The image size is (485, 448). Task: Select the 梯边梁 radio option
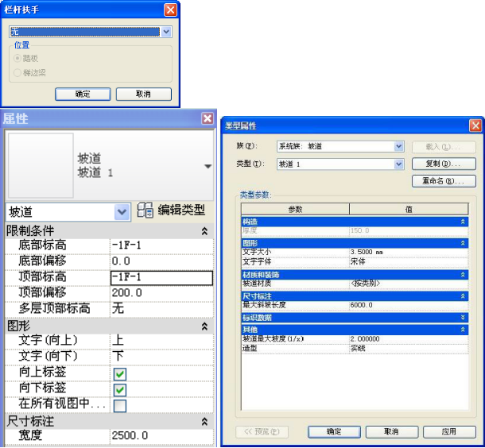point(17,73)
